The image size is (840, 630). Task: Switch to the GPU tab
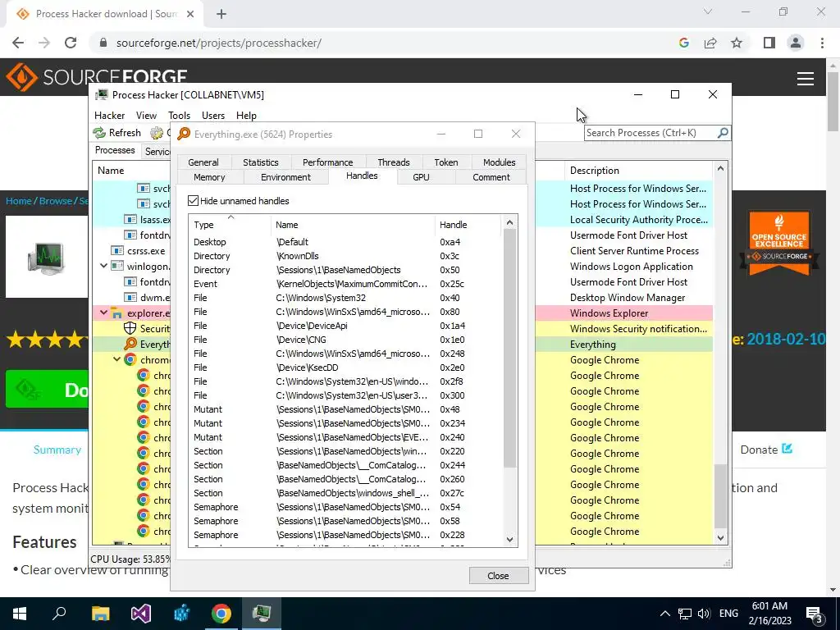[x=421, y=177]
